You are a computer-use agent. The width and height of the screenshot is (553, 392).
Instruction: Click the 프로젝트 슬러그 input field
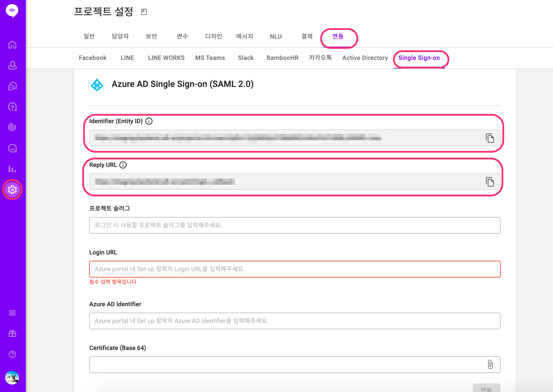295,225
